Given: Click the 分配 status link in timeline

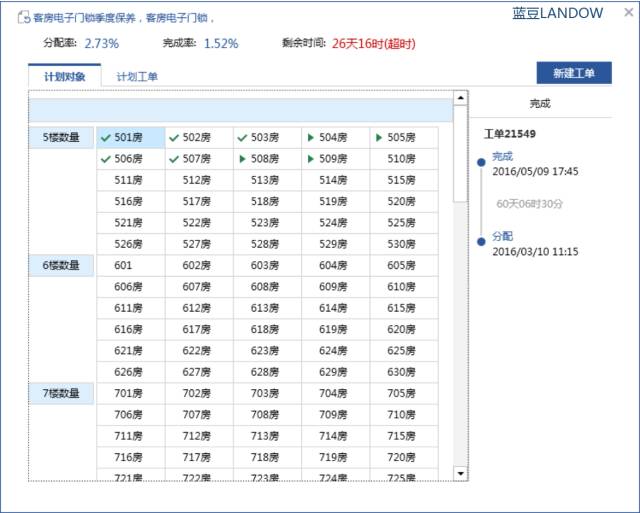Looking at the screenshot, I should click(x=502, y=236).
